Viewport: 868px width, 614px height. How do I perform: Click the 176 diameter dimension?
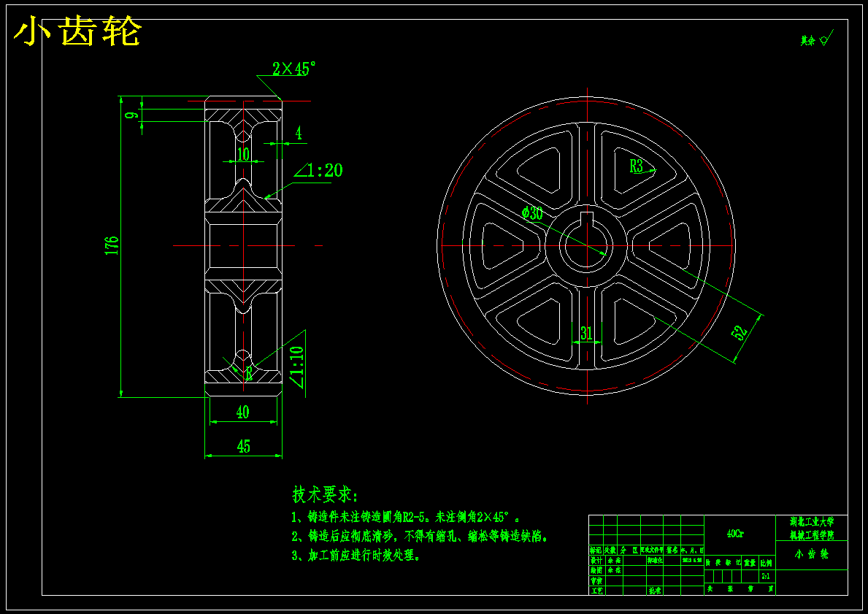[x=112, y=245]
